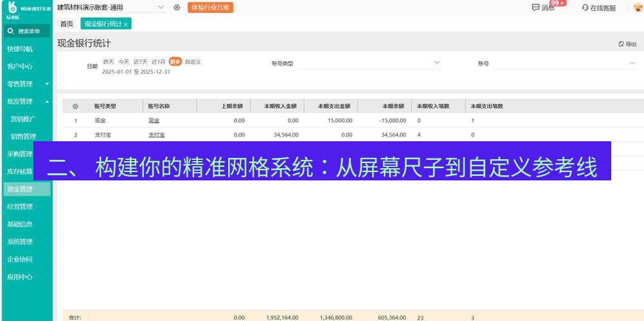The width and height of the screenshot is (644, 321).
Task: Click the search icon in 搜索菜单
Action: pos(11,31)
